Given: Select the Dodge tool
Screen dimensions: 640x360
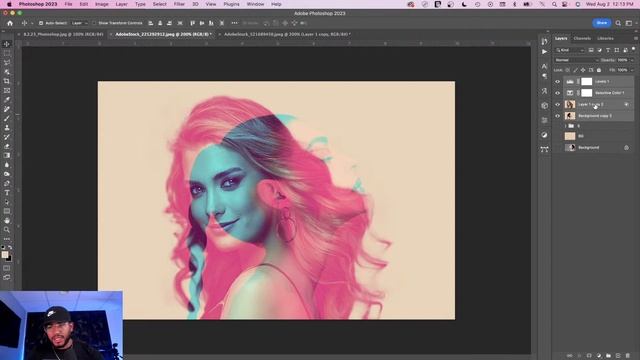Looking at the screenshot, I should tap(7, 174).
